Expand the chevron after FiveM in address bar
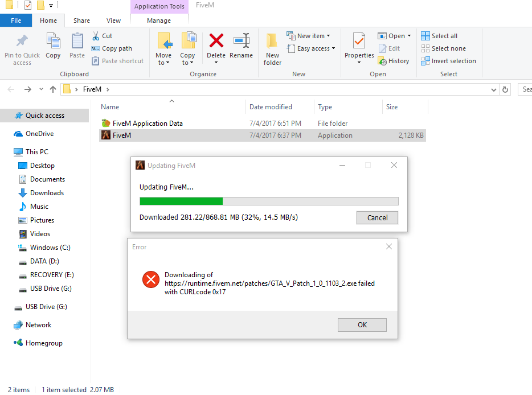 click(108, 89)
